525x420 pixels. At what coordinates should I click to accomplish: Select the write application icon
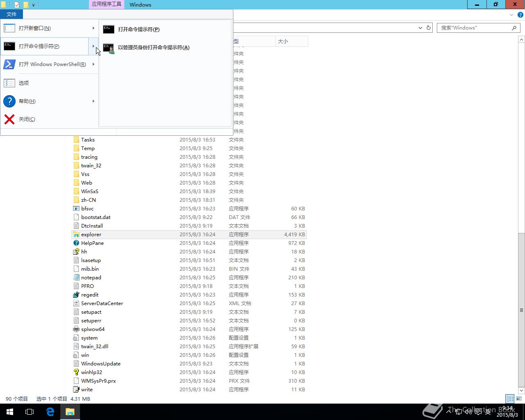[x=76, y=390]
